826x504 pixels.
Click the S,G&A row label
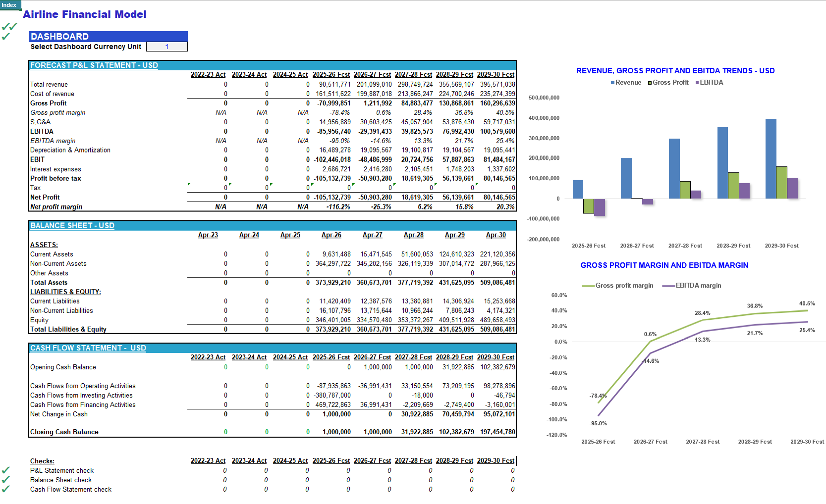pyautogui.click(x=40, y=122)
